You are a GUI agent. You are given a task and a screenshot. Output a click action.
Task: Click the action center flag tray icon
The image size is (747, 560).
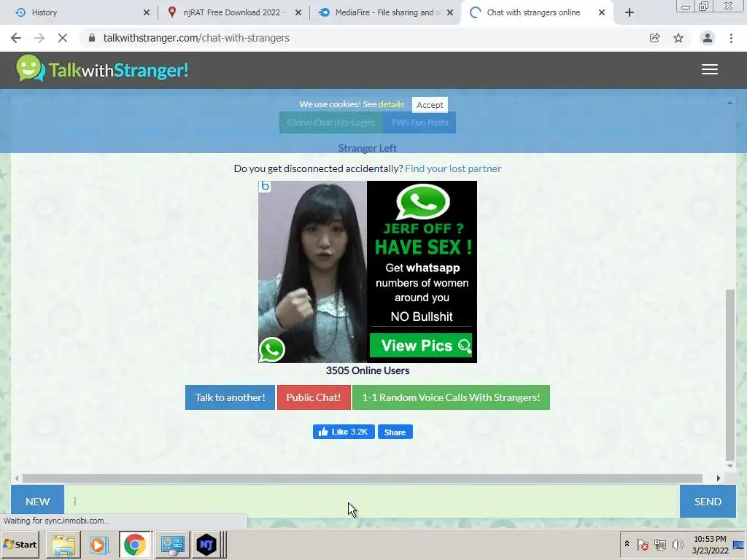pos(642,544)
